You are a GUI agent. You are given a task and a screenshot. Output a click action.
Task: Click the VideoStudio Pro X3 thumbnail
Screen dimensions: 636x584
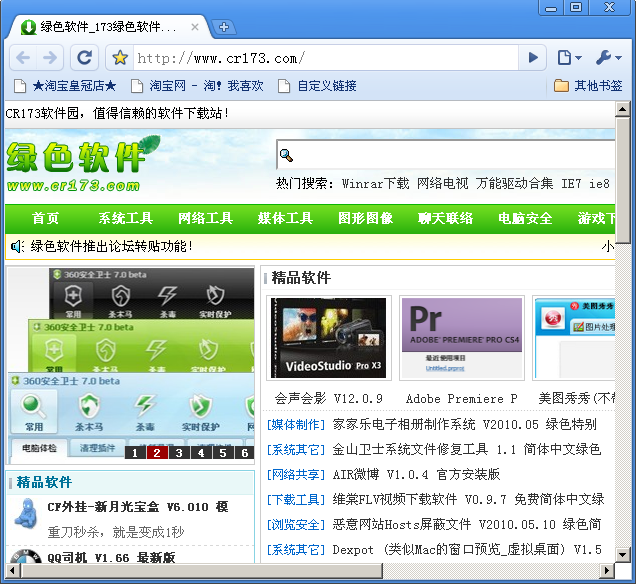329,338
